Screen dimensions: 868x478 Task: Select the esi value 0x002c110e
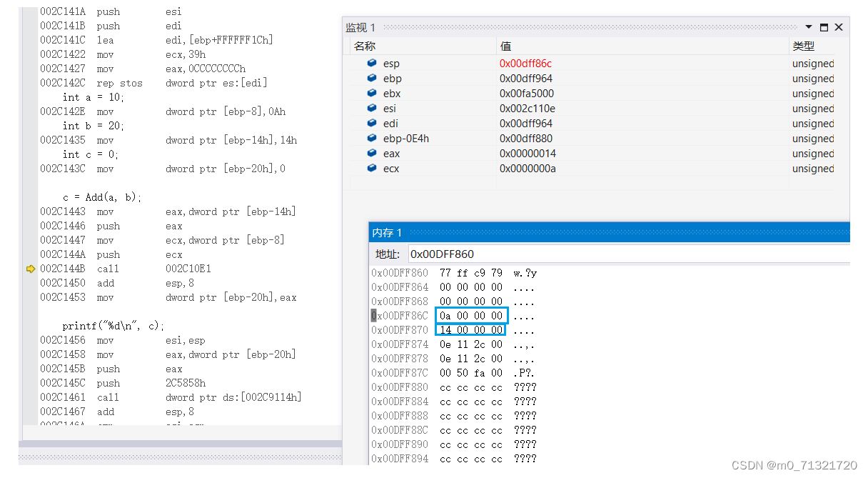point(527,109)
